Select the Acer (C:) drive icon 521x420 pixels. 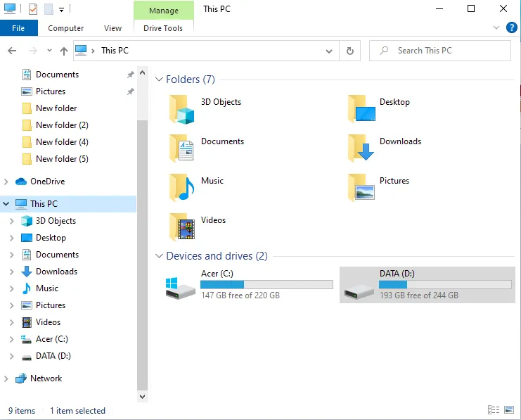[181, 288]
